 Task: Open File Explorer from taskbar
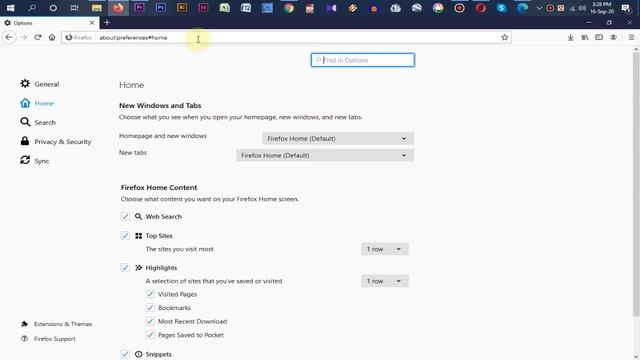pyautogui.click(x=97, y=8)
